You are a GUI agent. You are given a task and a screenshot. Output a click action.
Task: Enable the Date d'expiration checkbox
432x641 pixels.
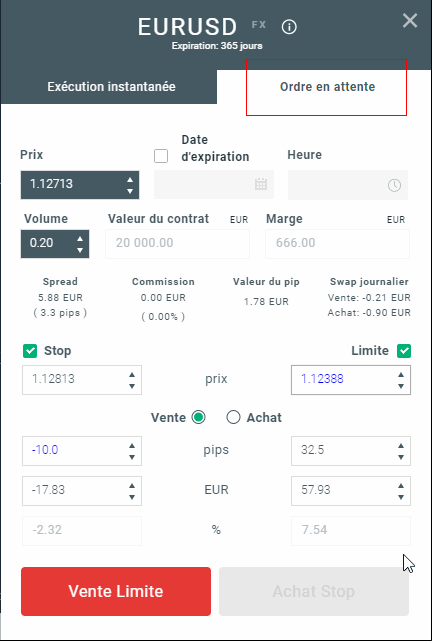[x=161, y=156]
